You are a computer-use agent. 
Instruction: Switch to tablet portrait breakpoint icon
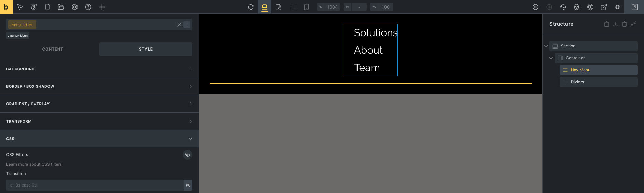click(x=279, y=7)
